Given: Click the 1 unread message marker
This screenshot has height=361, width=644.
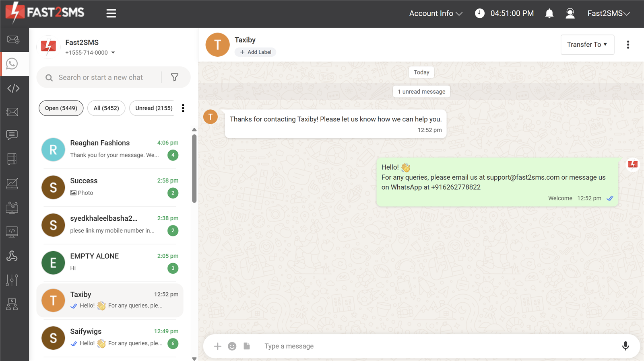Looking at the screenshot, I should [x=421, y=92].
